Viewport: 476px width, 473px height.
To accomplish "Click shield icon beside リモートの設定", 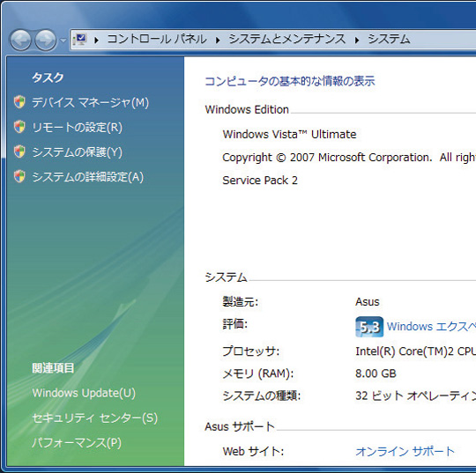I will pos(19,127).
